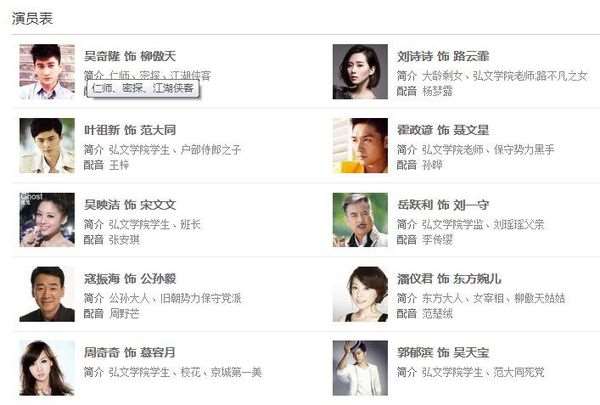The height and width of the screenshot is (405, 600).
Task: Click the photo beside 霍政谚 饰 聂文星
Action: (360, 145)
